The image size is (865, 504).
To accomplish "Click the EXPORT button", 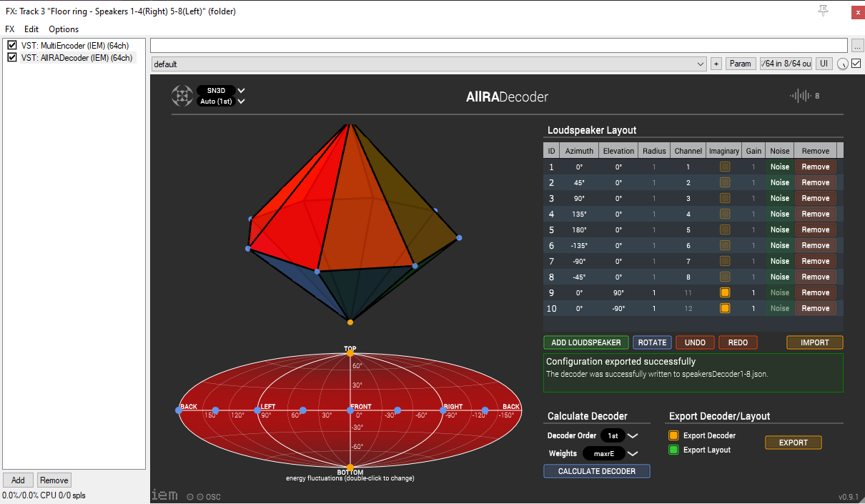I will point(794,443).
